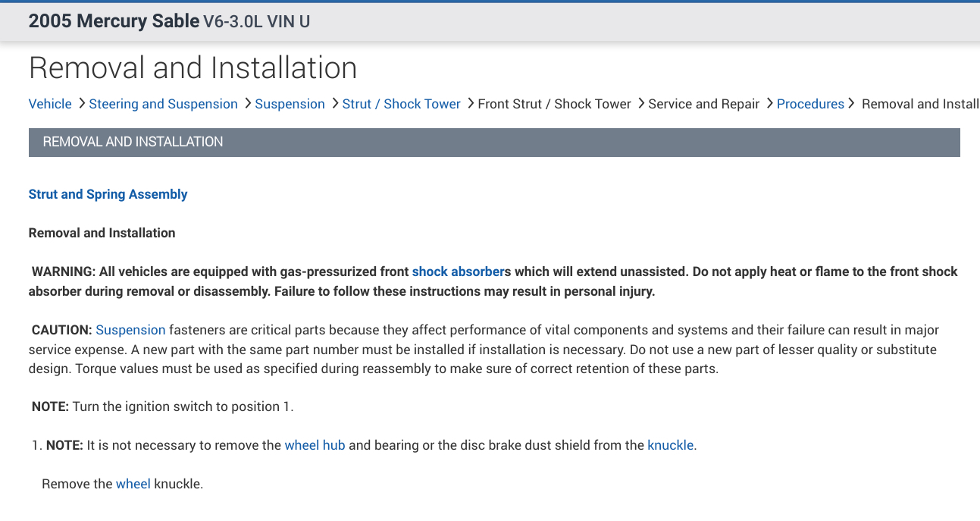Open the shock absorber link in the warning
Image resolution: width=980 pixels, height=521 pixels.
click(458, 271)
